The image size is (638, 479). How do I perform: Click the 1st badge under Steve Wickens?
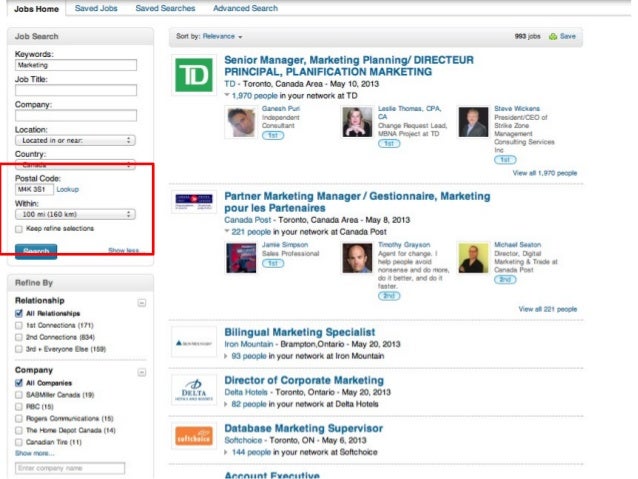(x=505, y=160)
